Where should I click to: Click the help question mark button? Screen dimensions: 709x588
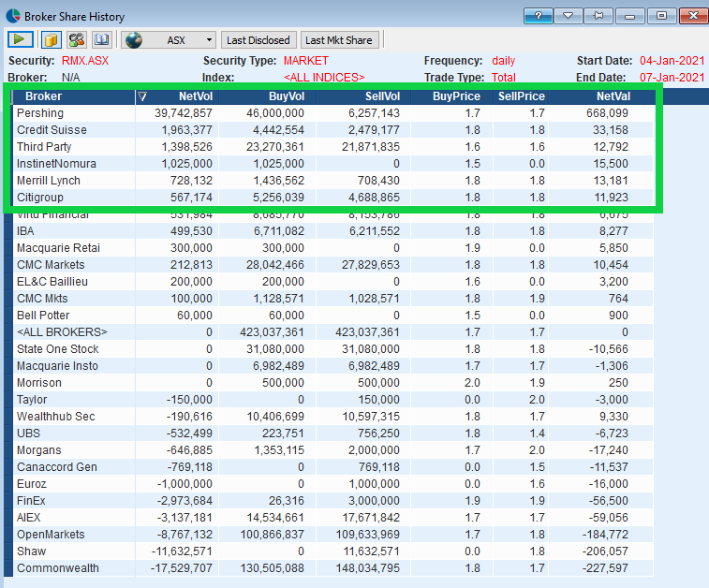pyautogui.click(x=539, y=16)
